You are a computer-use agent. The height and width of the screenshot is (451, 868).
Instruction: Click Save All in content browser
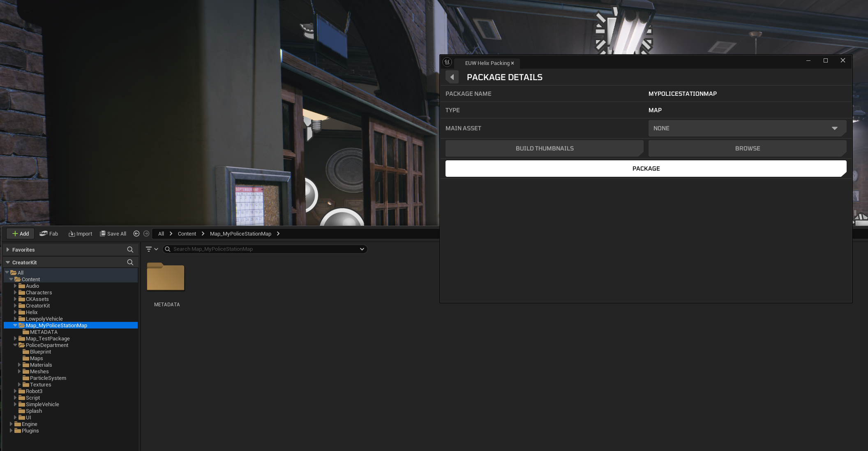113,234
